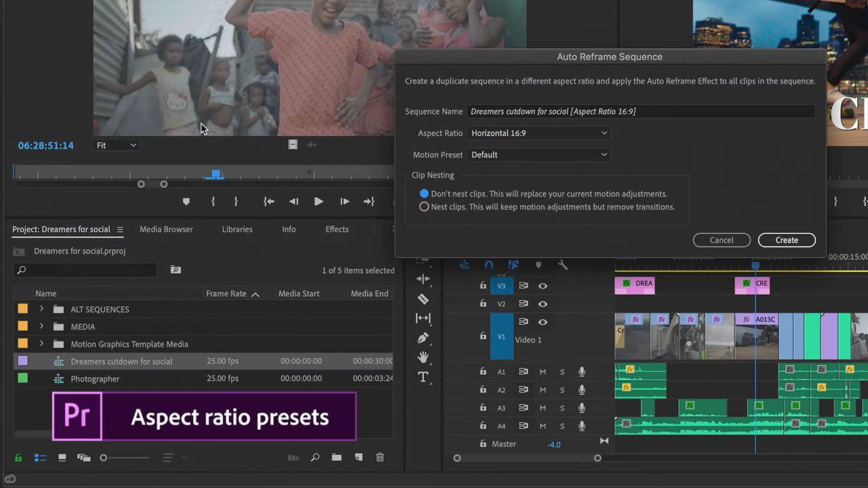Screen dimensions: 868x488
Task: Select the Razor tool in the toolbar
Action: point(423,299)
